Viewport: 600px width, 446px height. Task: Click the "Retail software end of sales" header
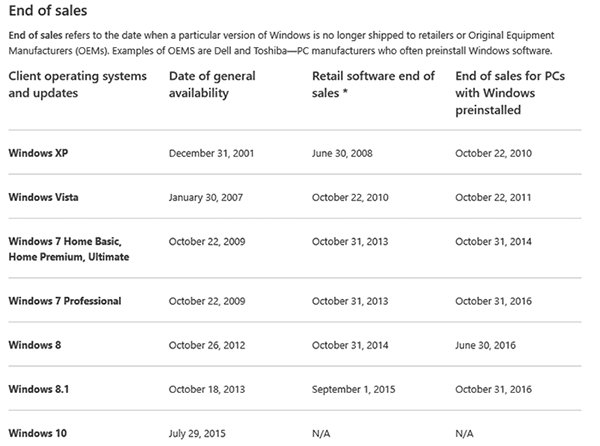click(x=373, y=84)
